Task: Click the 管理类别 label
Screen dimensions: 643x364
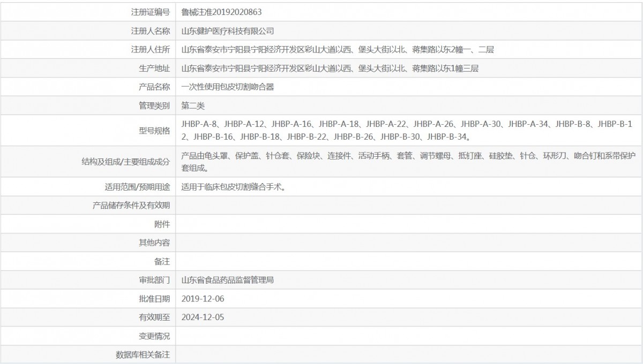Action: point(154,105)
